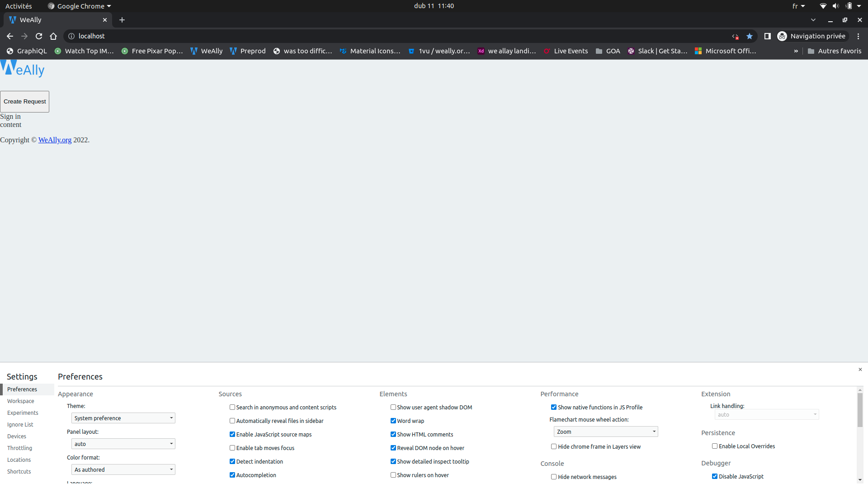This screenshot has width=868, height=488.
Task: Reload the current page
Action: (39, 36)
